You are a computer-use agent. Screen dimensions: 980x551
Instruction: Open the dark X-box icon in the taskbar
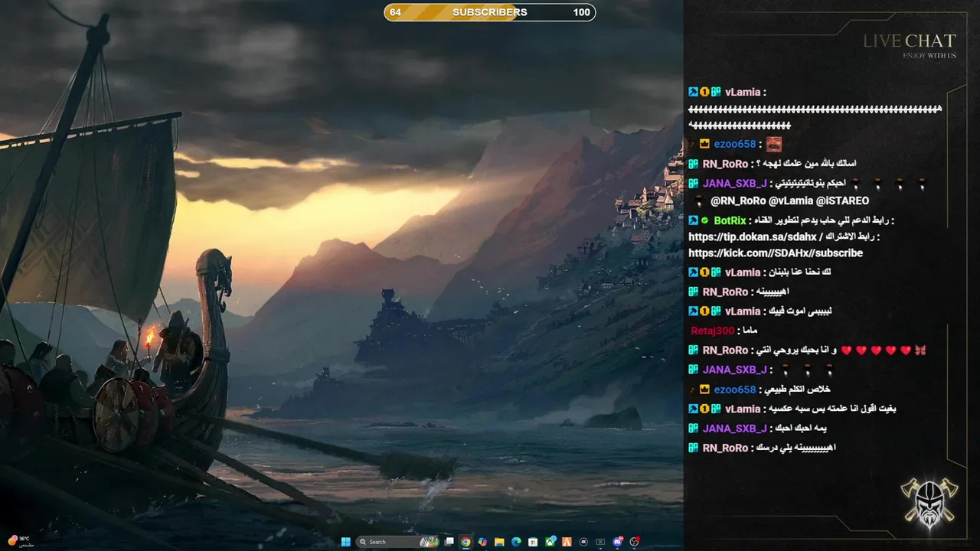tap(600, 542)
